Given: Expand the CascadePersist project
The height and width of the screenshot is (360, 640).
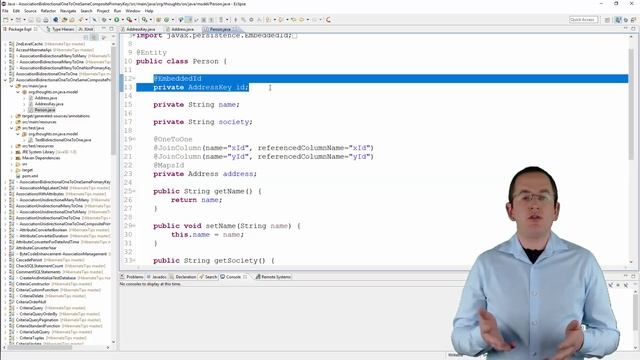Looking at the screenshot, I should point(5,260).
